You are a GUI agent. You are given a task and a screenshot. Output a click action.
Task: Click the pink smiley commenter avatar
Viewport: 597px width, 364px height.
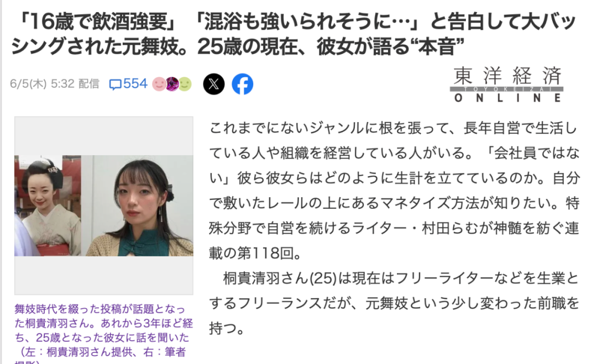click(159, 84)
